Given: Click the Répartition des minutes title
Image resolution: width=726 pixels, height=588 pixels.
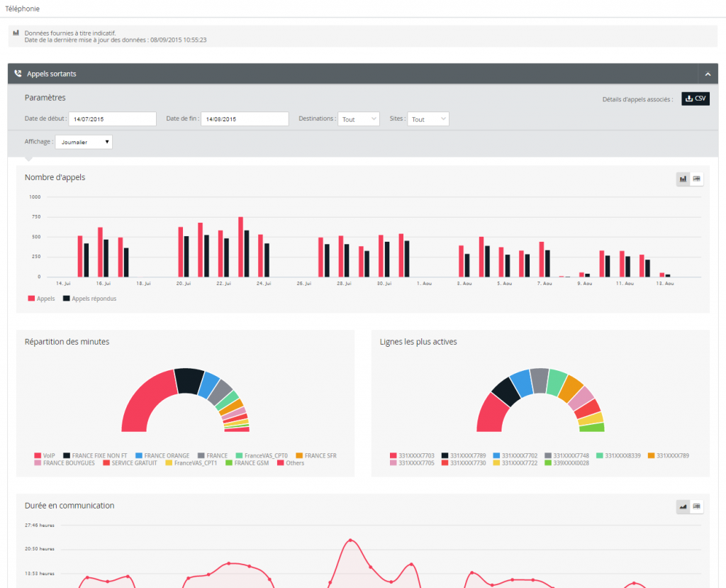Looking at the screenshot, I should [x=67, y=341].
